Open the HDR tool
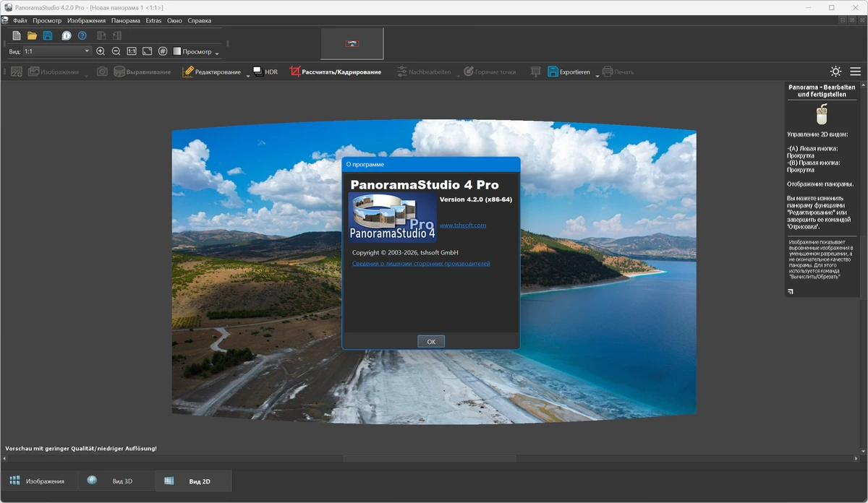This screenshot has width=868, height=503. pyautogui.click(x=265, y=72)
